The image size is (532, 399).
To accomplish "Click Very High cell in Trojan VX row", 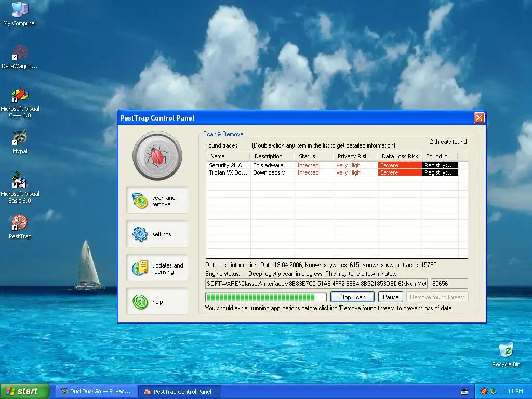I will click(x=355, y=172).
